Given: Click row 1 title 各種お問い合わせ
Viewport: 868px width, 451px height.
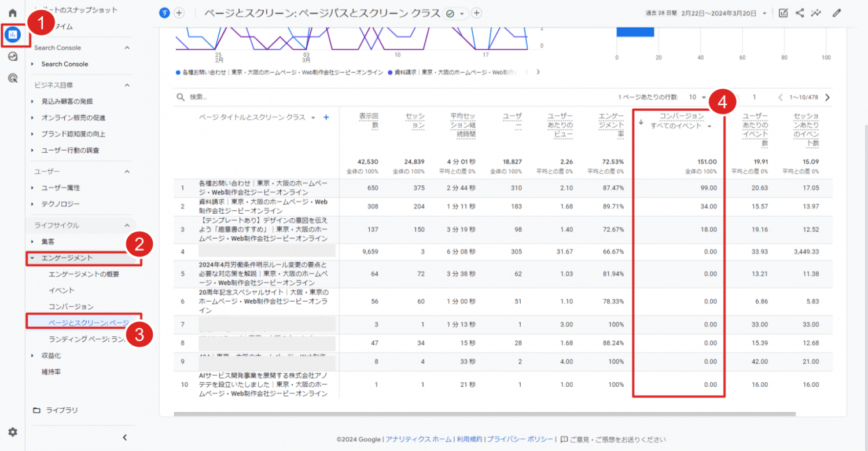Looking at the screenshot, I should pos(263,187).
